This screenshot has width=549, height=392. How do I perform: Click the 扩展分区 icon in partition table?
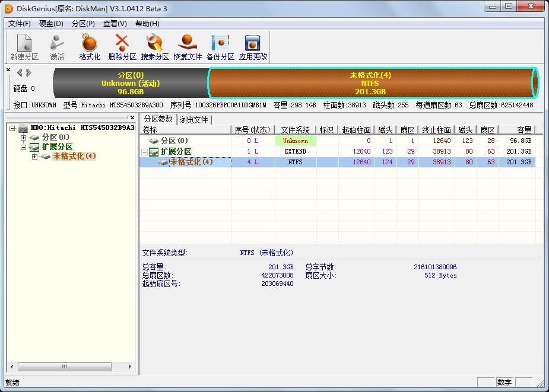tap(154, 152)
